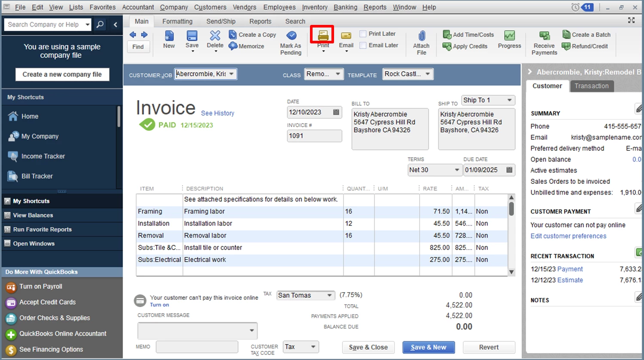Open Progress invoicing
This screenshot has height=360, width=644.
(x=510, y=40)
